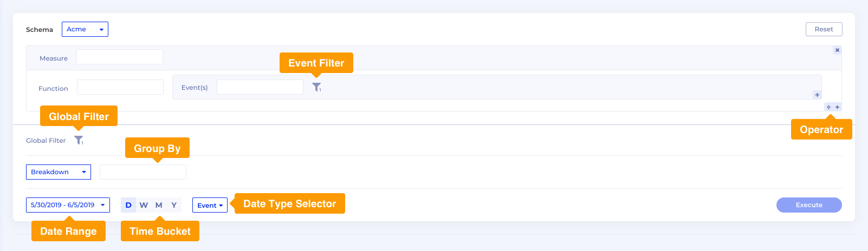Expand the Breakdown dropdown
The width and height of the screenshot is (868, 251).
point(59,172)
